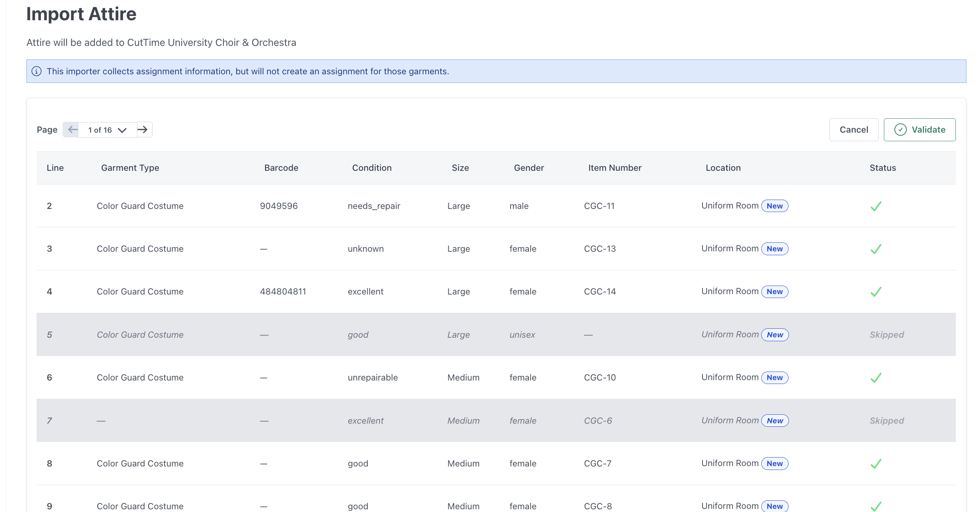Click green checkmark status on line 6

[876, 378]
